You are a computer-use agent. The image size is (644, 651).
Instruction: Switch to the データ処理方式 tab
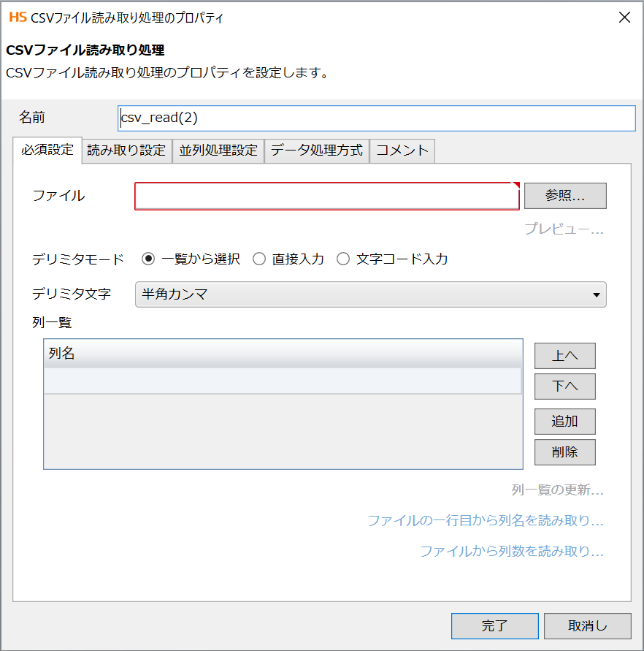(x=317, y=151)
